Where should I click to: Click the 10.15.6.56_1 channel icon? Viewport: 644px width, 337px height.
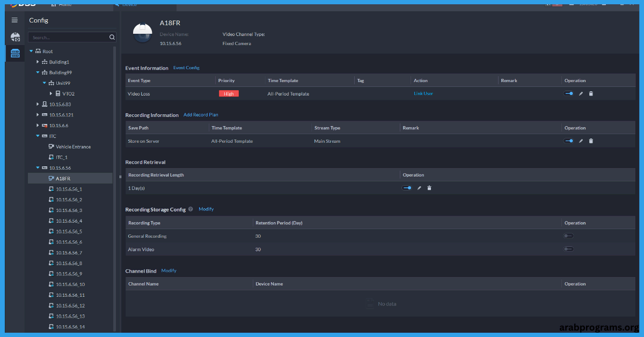click(x=52, y=189)
